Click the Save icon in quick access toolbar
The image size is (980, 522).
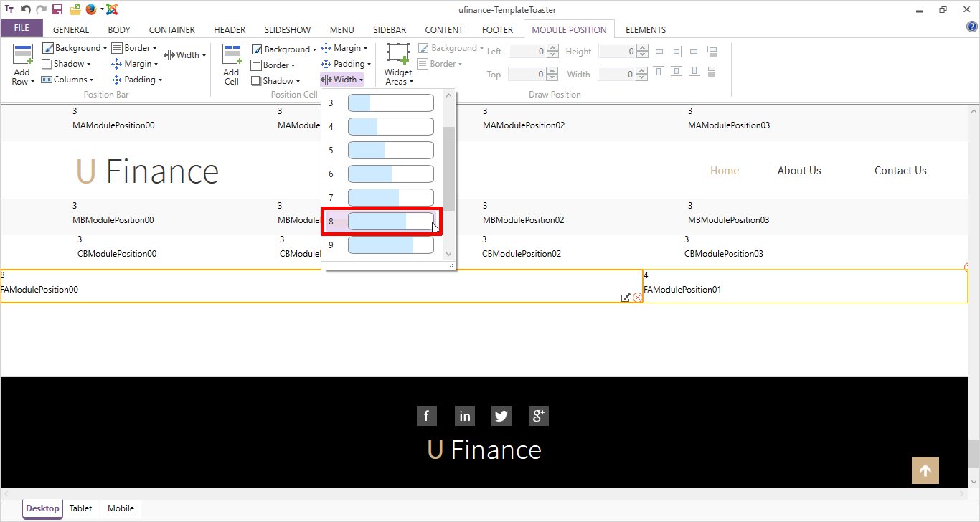[x=57, y=9]
